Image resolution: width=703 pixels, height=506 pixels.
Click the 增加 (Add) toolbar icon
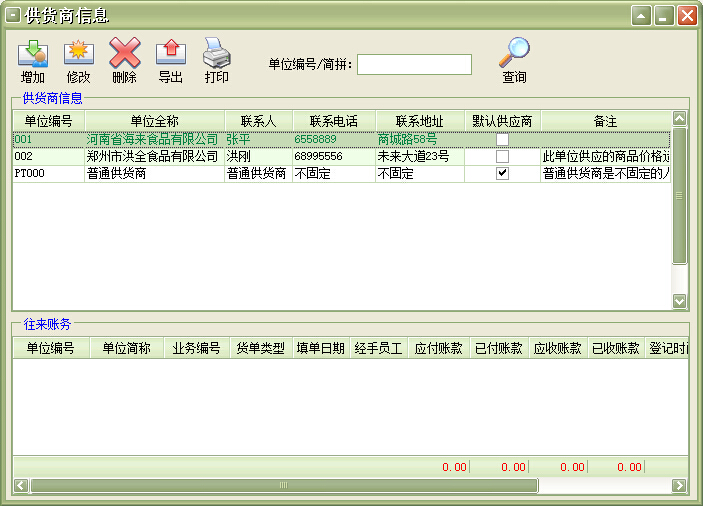(33, 53)
